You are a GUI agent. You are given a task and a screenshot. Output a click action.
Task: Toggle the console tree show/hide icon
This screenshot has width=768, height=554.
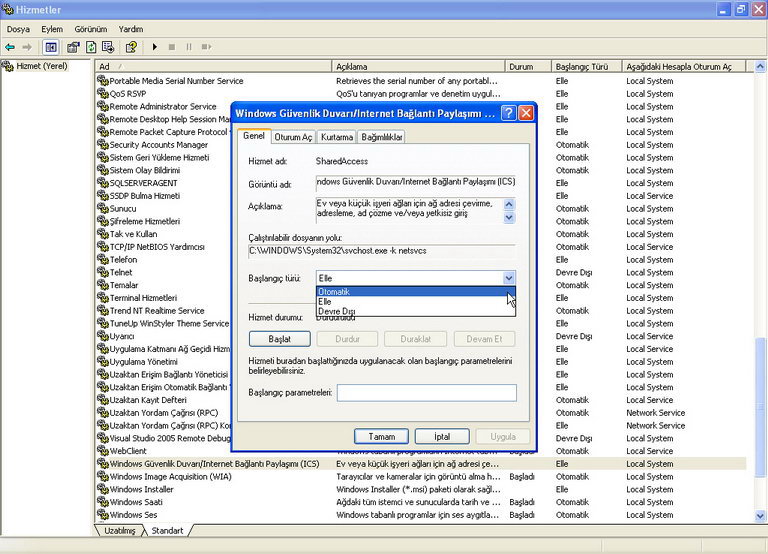(51, 47)
